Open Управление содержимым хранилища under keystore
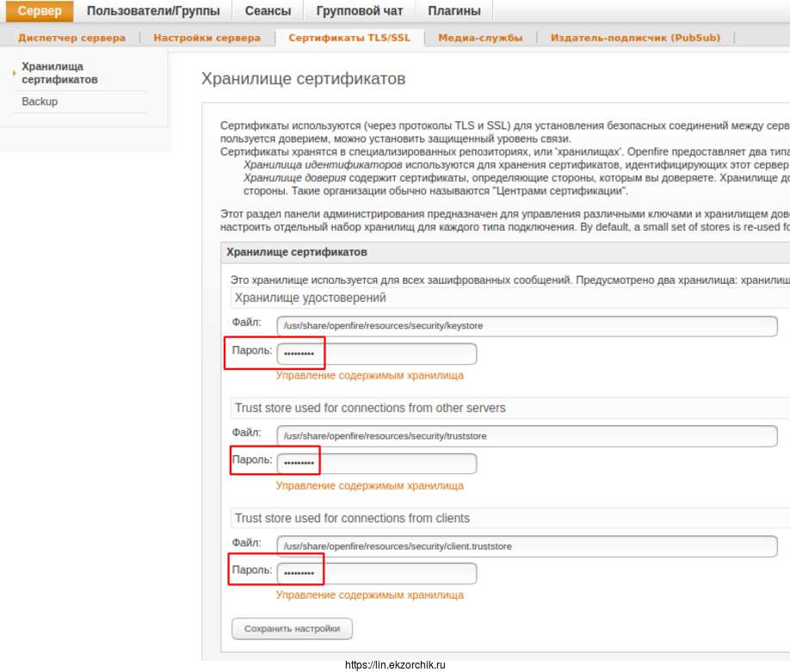This screenshot has height=672, width=790. click(369, 375)
